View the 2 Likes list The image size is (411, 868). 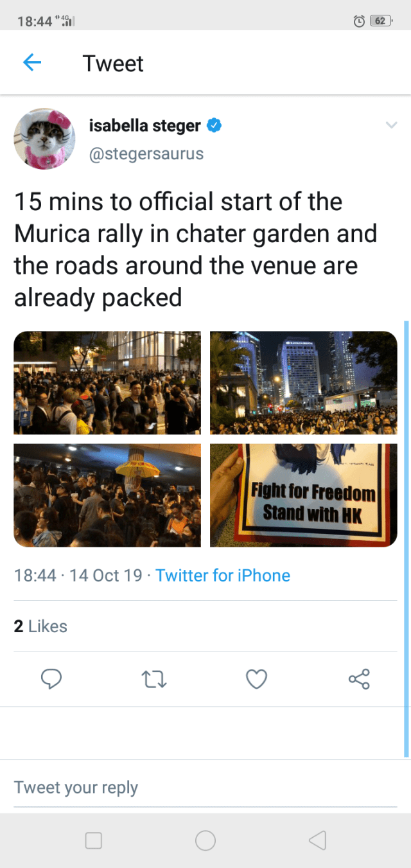click(40, 626)
